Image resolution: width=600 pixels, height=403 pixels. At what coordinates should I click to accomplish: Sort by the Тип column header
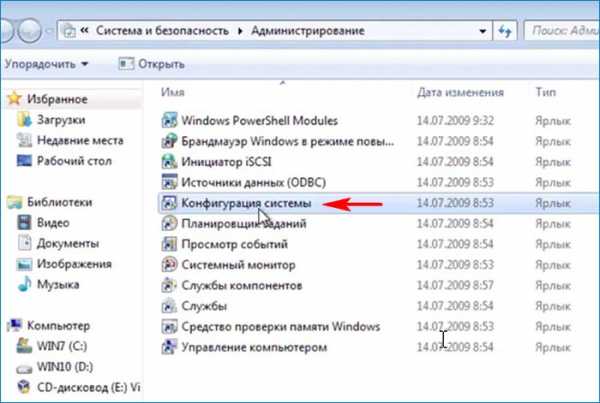pos(546,92)
